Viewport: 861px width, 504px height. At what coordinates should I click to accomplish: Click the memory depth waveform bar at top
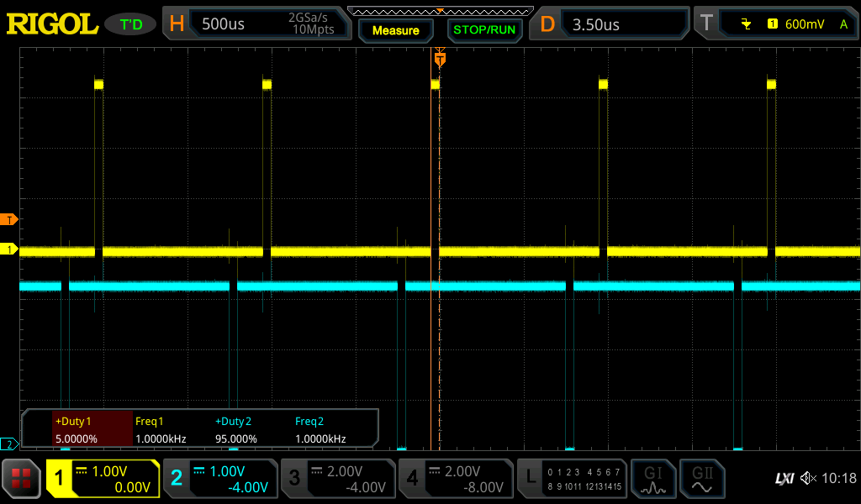point(441,12)
